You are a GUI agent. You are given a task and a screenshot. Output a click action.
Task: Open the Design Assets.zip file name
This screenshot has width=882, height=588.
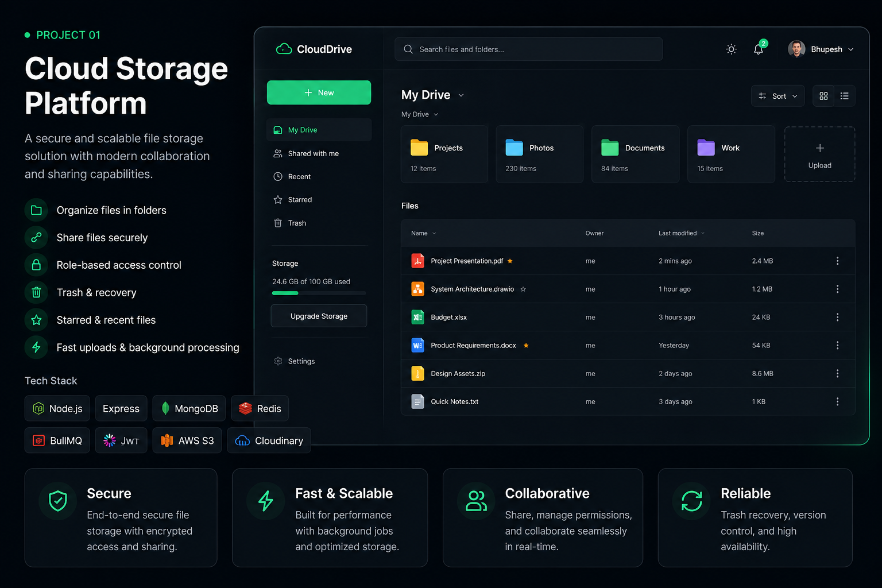point(458,373)
